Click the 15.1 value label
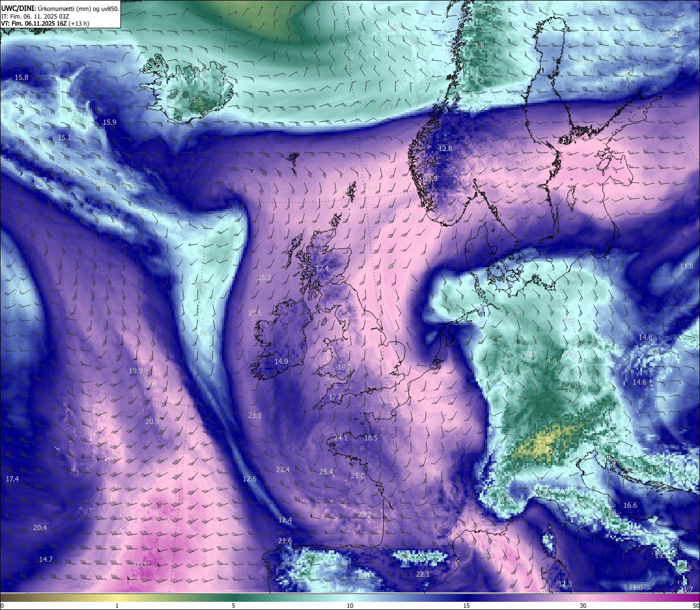Screen dimensions: 700x610 click(x=65, y=138)
